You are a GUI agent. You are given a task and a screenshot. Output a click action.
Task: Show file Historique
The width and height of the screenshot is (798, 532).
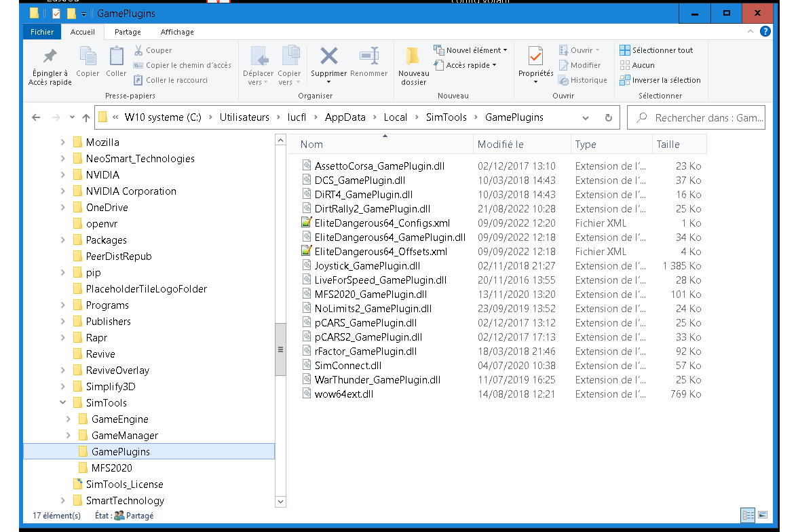pyautogui.click(x=583, y=80)
